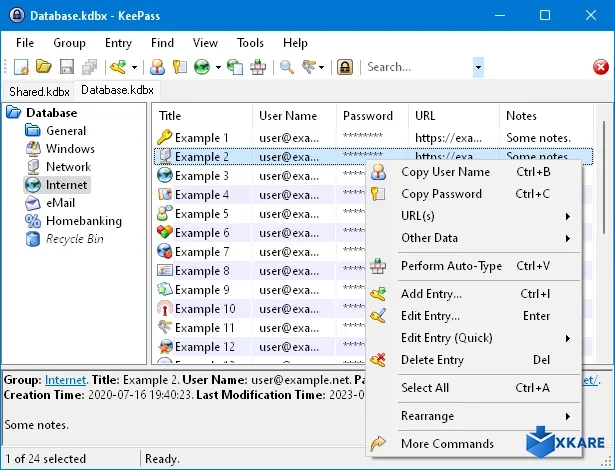Open the File menu
The height and width of the screenshot is (470, 615).
click(25, 42)
